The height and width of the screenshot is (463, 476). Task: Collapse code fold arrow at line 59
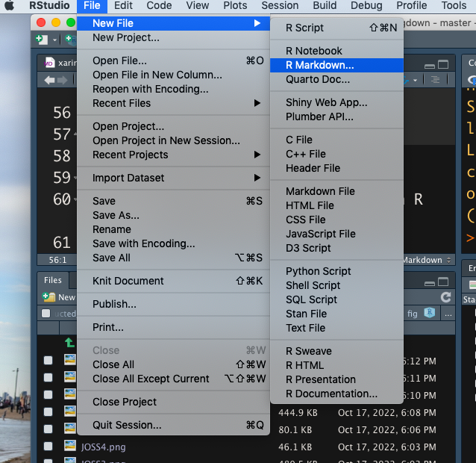(x=75, y=177)
